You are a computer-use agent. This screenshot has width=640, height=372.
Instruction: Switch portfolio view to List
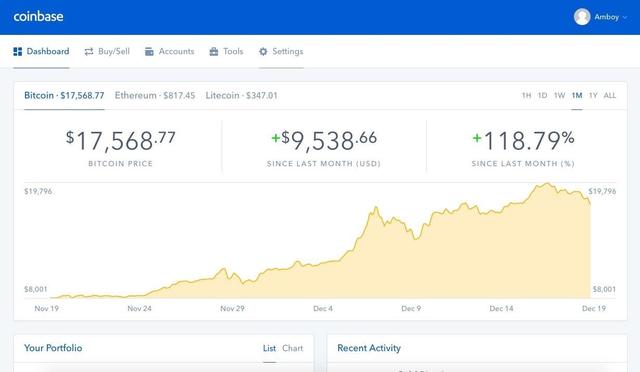(x=269, y=348)
